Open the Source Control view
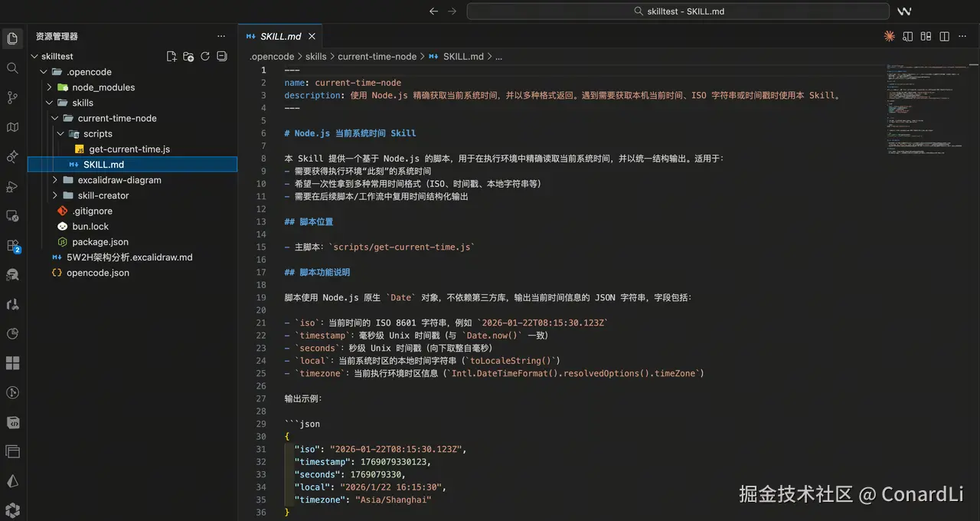 pyautogui.click(x=12, y=97)
